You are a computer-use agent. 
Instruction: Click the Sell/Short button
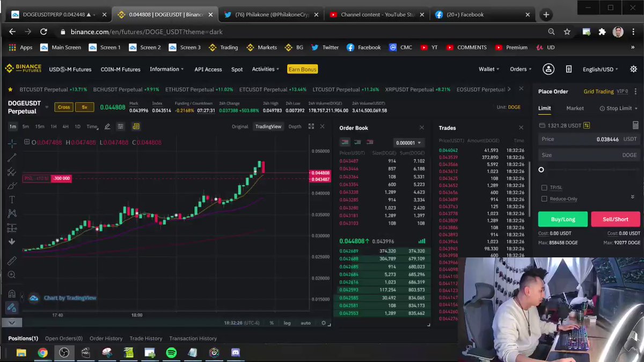616,219
